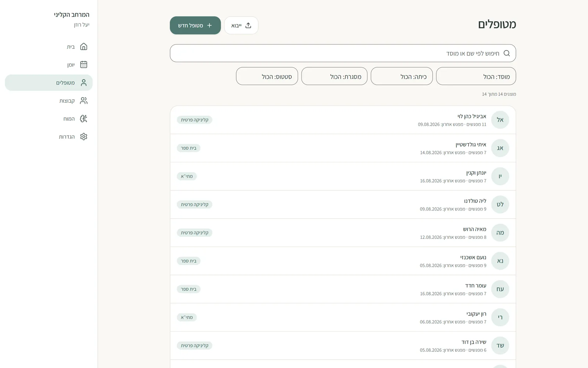588x368 pixels.
Task: Open the יומן calendar icon
Action: point(84,64)
